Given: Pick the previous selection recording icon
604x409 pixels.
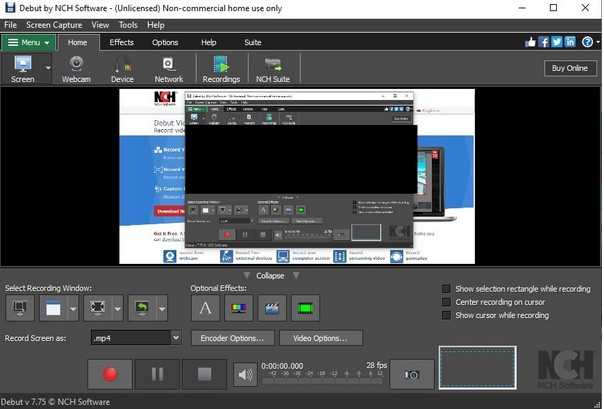Looking at the screenshot, I should 142,308.
